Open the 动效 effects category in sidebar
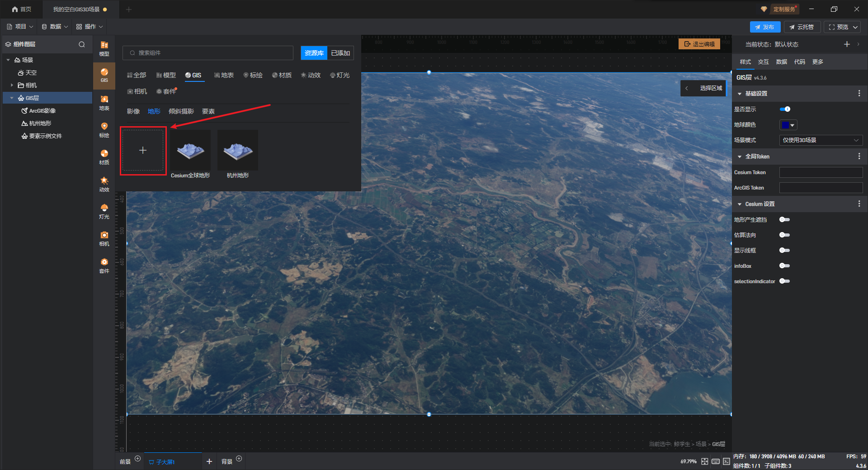The height and width of the screenshot is (470, 868). (x=104, y=184)
